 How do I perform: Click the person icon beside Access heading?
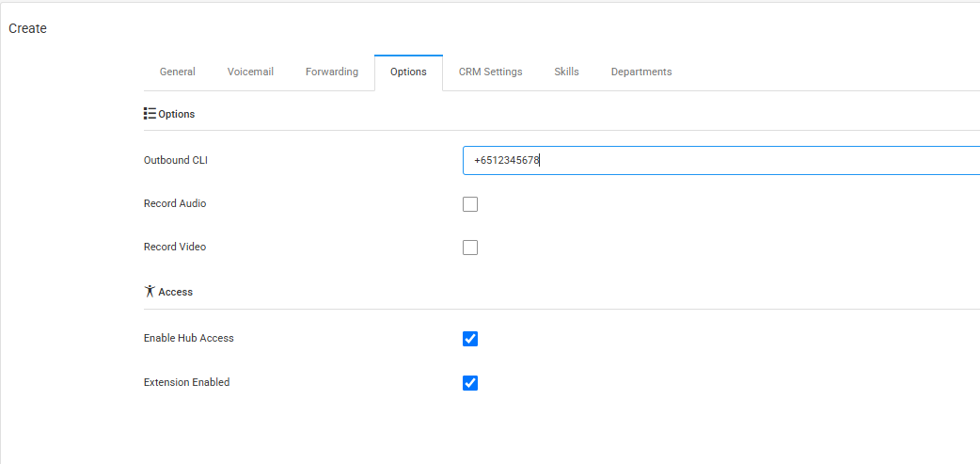coord(150,292)
